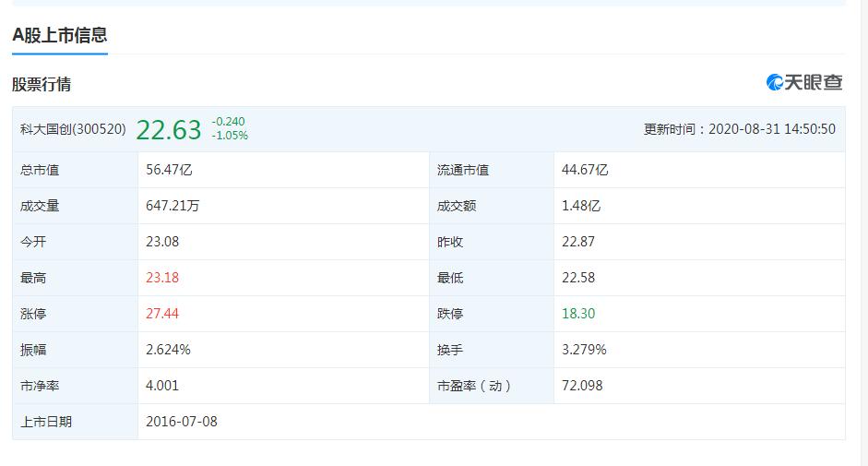Select limit-down price 18.30
This screenshot has height=466, width=868.
[x=578, y=314]
